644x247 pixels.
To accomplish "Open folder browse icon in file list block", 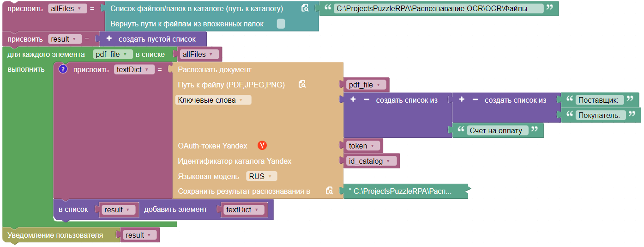I will click(305, 8).
